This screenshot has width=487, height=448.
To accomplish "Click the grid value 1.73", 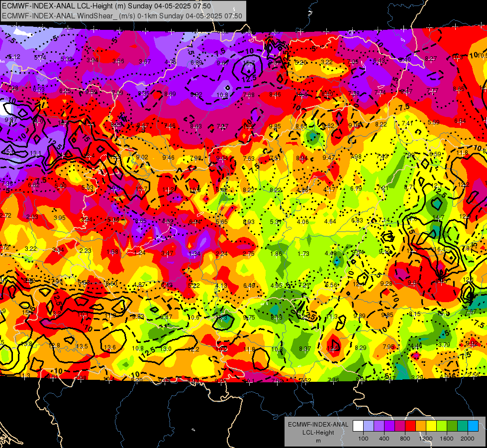I will click(x=303, y=253).
